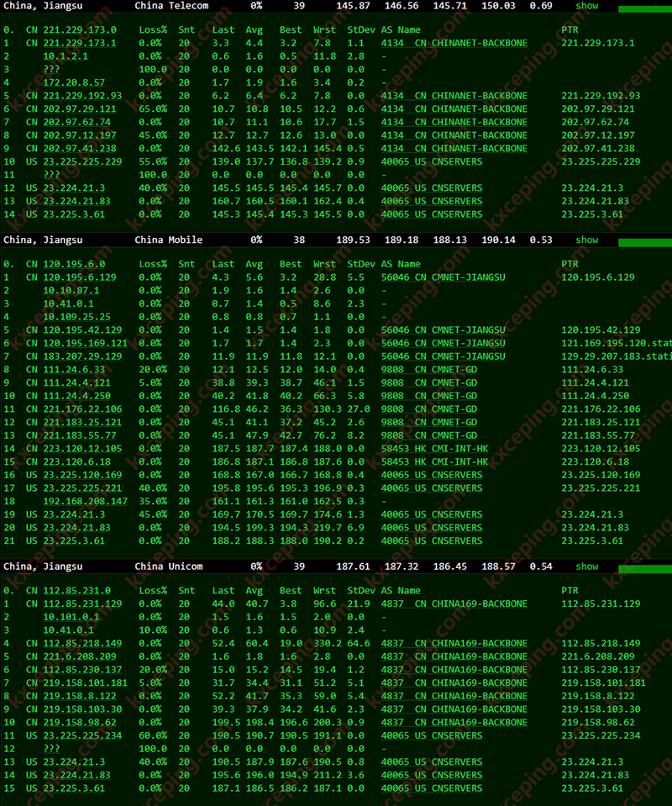Open the 120.195.6.0 IP link
This screenshot has width=672, height=806.
tap(74, 264)
